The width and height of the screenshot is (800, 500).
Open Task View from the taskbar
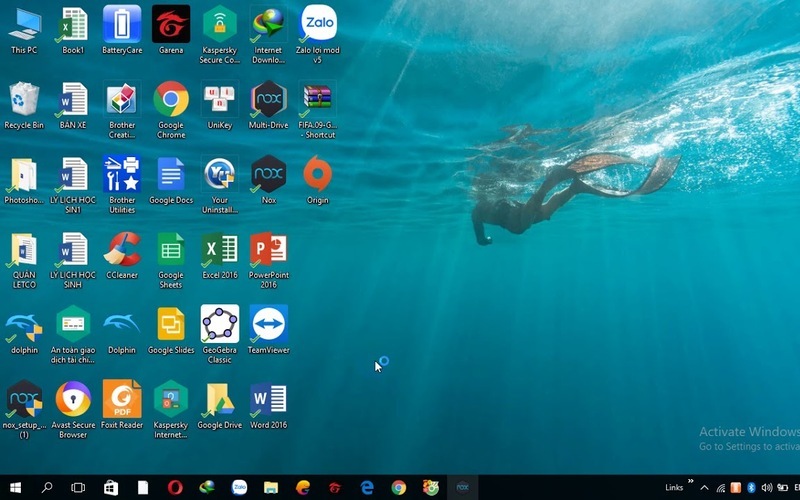pyautogui.click(x=78, y=488)
